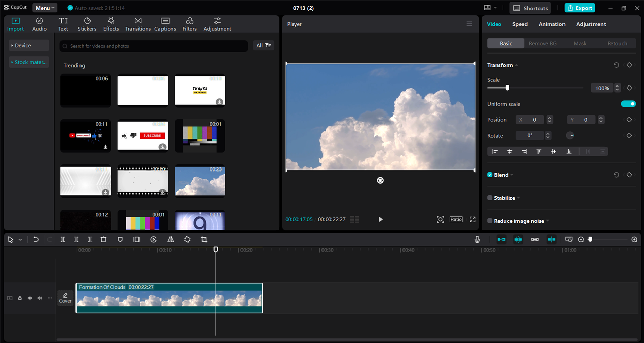This screenshot has width=644, height=343.
Task: Open the Stickers panel
Action: (87, 24)
